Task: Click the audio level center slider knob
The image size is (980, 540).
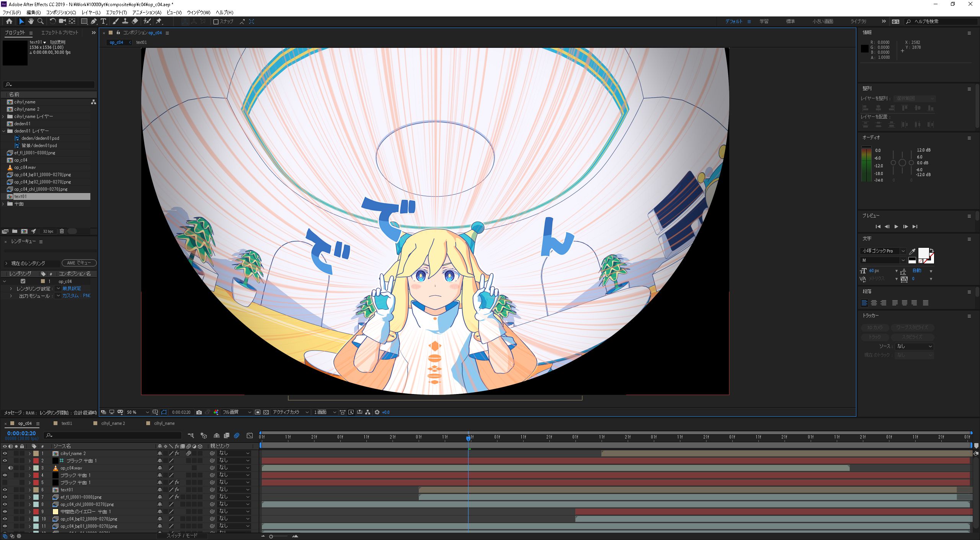Action: click(902, 163)
